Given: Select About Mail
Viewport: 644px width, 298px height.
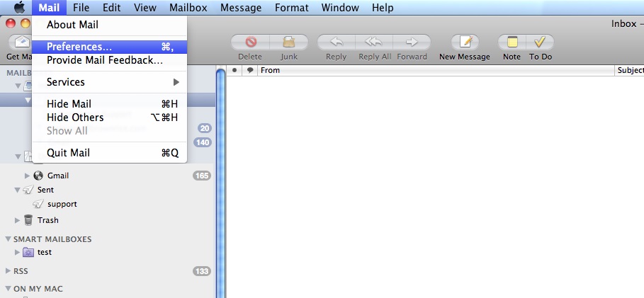Looking at the screenshot, I should click(109, 25).
